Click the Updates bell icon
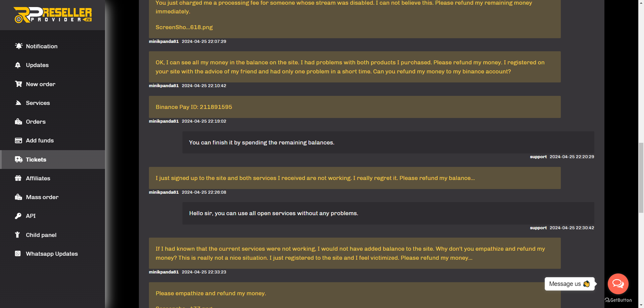The width and height of the screenshot is (644, 308). click(x=18, y=65)
